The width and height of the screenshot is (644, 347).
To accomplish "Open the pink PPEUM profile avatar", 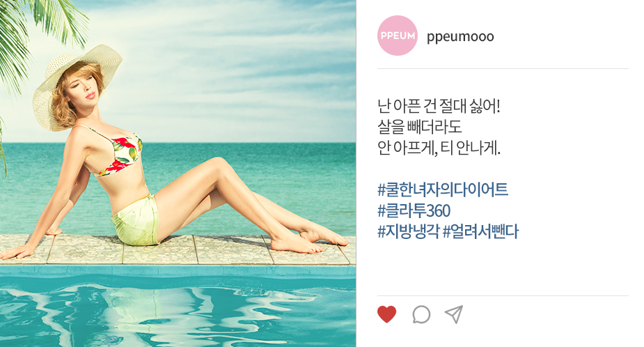I will (x=397, y=36).
